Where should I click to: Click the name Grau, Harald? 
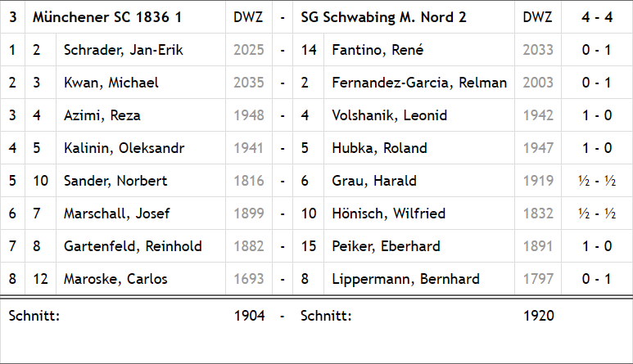373,181
